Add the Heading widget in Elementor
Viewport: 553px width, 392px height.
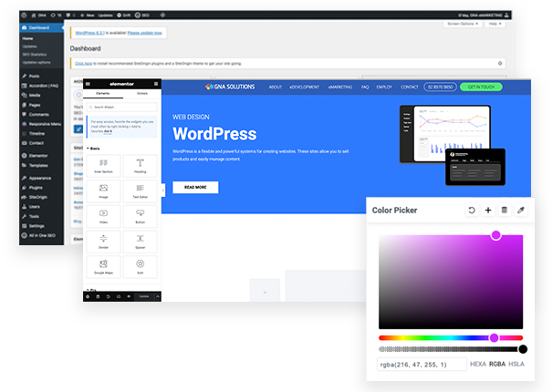coord(141,166)
